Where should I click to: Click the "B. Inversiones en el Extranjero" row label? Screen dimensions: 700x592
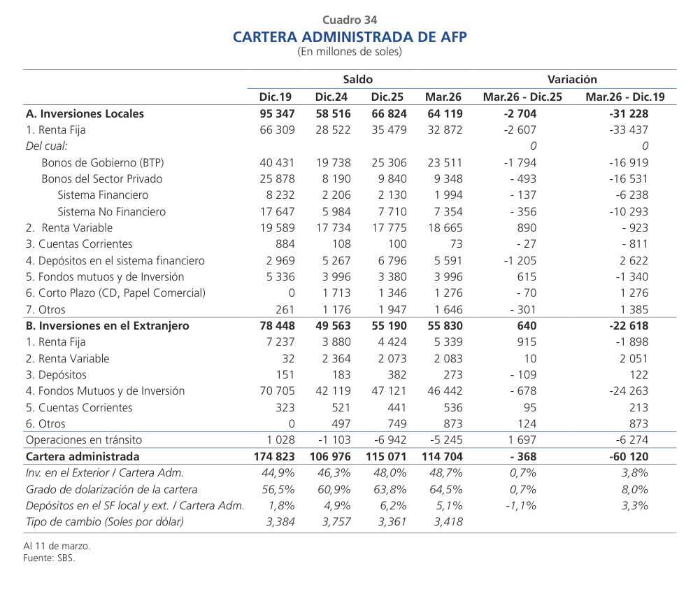[107, 325]
